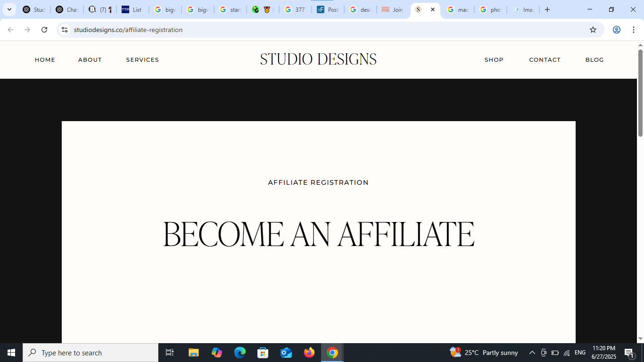
Task: Switch to the 'desi' Google tab
Action: [x=361, y=9]
